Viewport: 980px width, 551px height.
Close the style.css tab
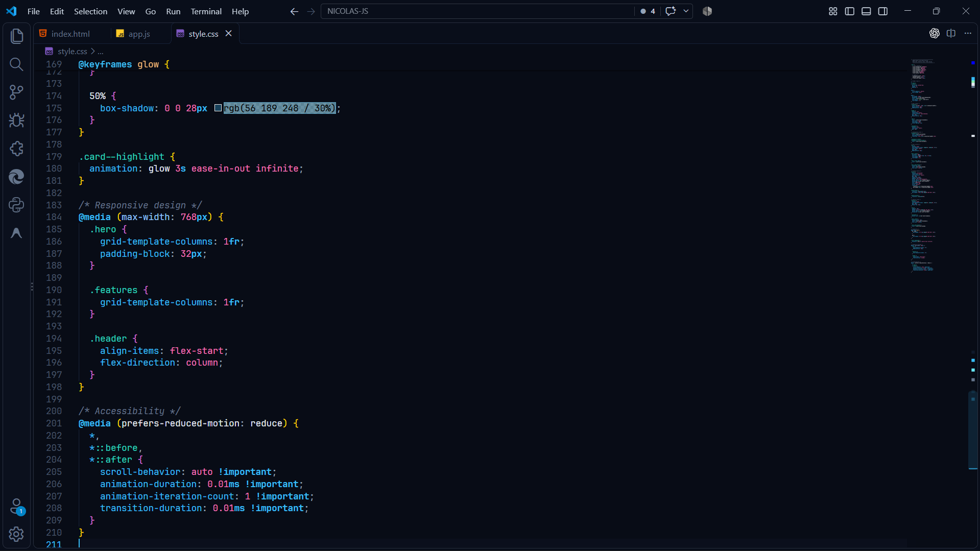pyautogui.click(x=229, y=33)
